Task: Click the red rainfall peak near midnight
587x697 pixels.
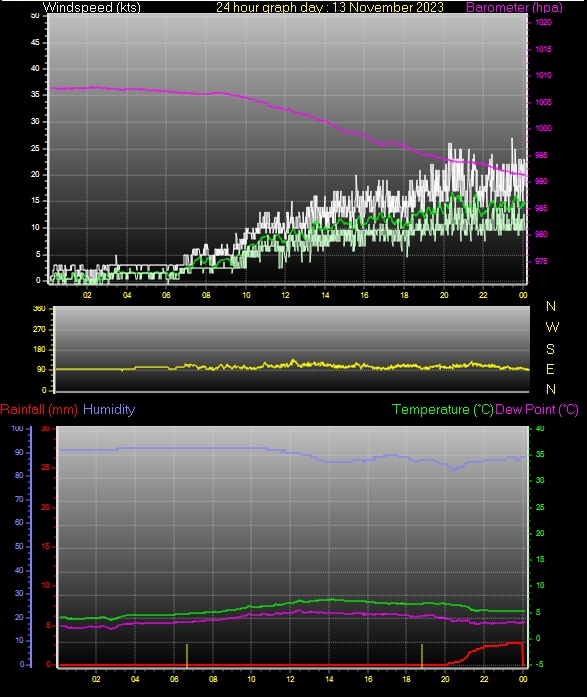Action: click(x=515, y=643)
